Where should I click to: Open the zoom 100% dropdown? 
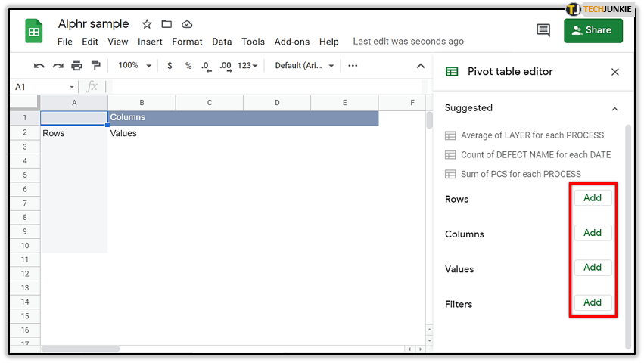coord(133,66)
